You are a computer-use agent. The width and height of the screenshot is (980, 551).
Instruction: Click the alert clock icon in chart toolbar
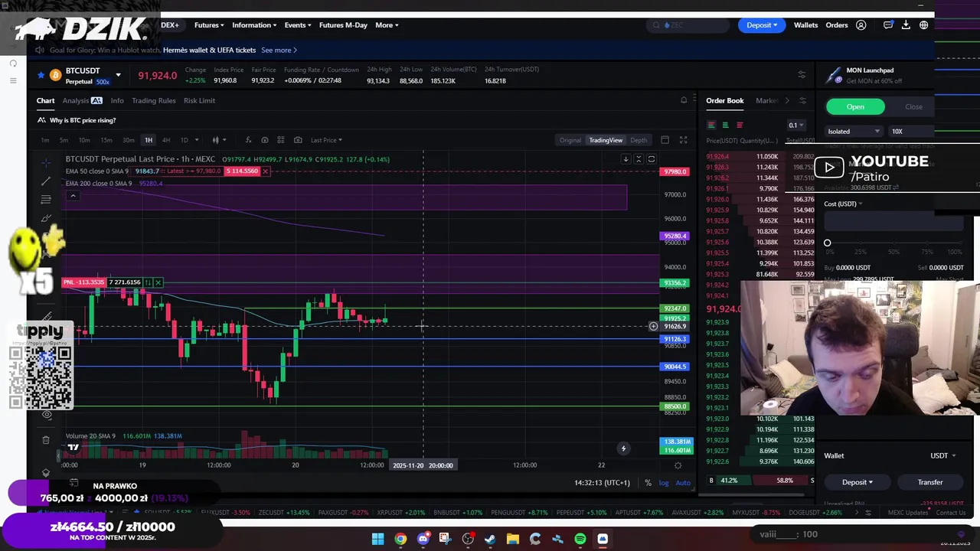265,140
